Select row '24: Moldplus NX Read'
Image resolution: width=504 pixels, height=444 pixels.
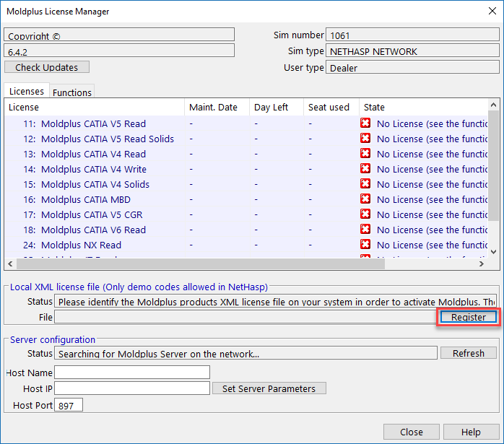coord(246,245)
